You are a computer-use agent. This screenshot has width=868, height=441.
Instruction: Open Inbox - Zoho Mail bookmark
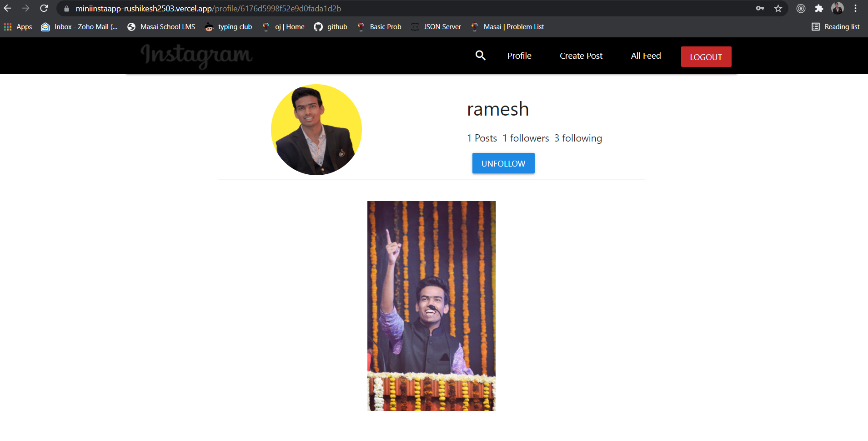pos(80,27)
